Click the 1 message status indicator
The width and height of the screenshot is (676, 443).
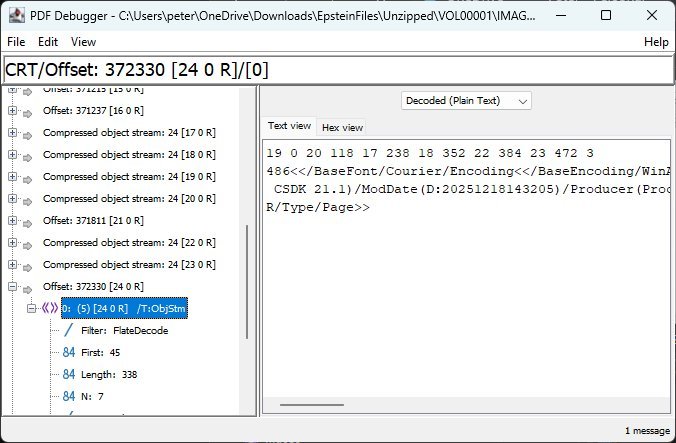[x=646, y=431]
